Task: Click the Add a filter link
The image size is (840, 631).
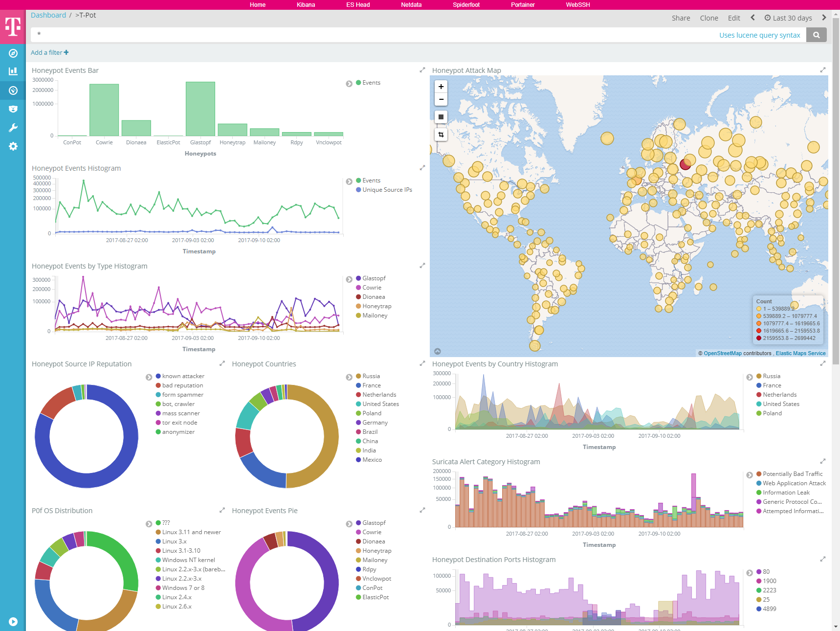Action: 49,52
